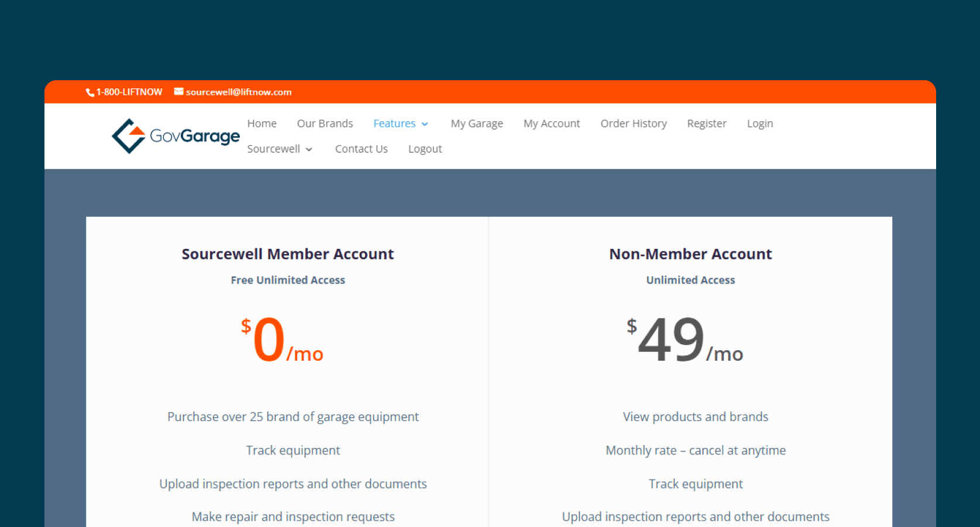Expand the Sourcewell menu chevron

pos(309,149)
